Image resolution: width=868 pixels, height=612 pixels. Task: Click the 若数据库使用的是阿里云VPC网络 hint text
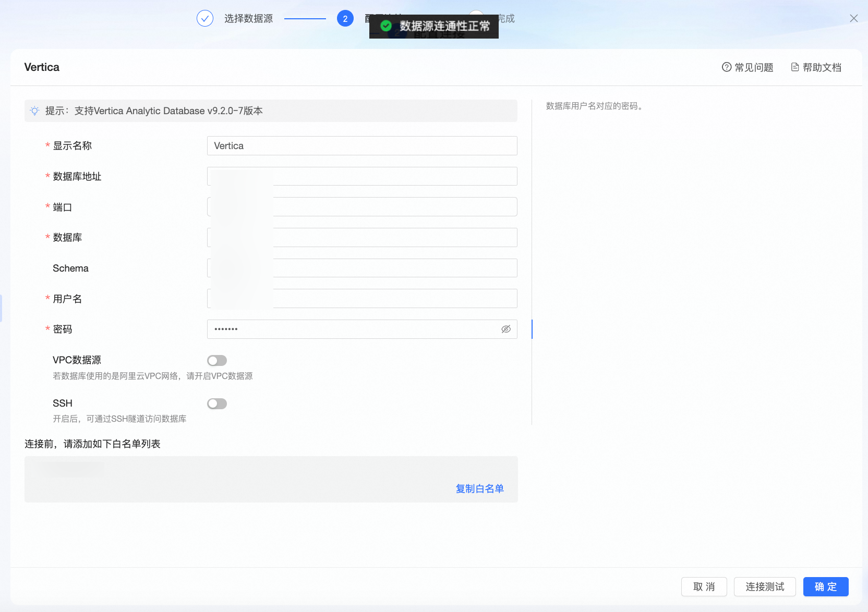tap(153, 376)
